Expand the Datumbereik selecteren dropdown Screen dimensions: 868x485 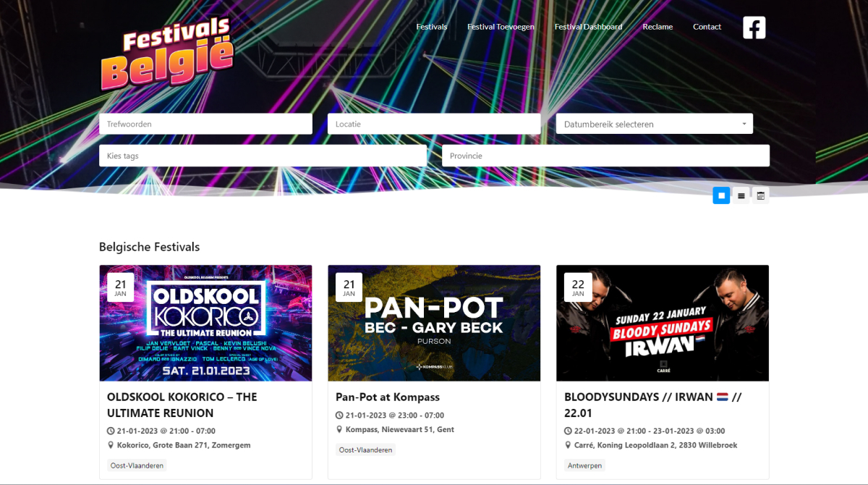pos(654,124)
